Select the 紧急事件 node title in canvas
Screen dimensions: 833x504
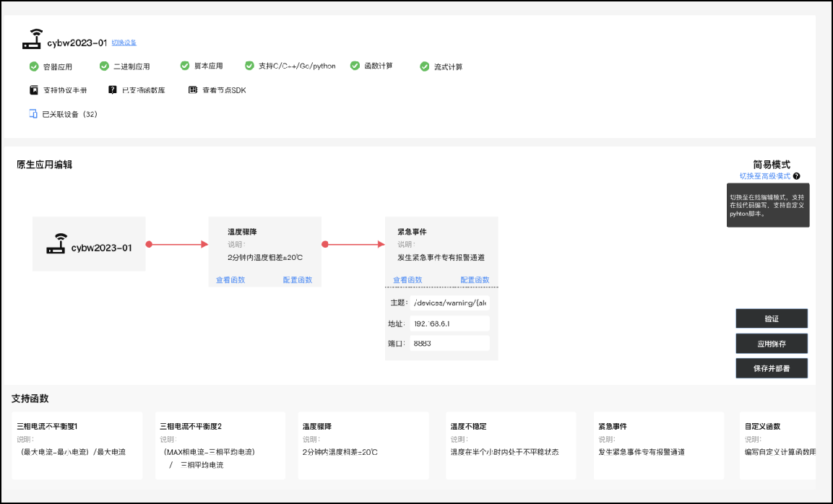pyautogui.click(x=413, y=232)
